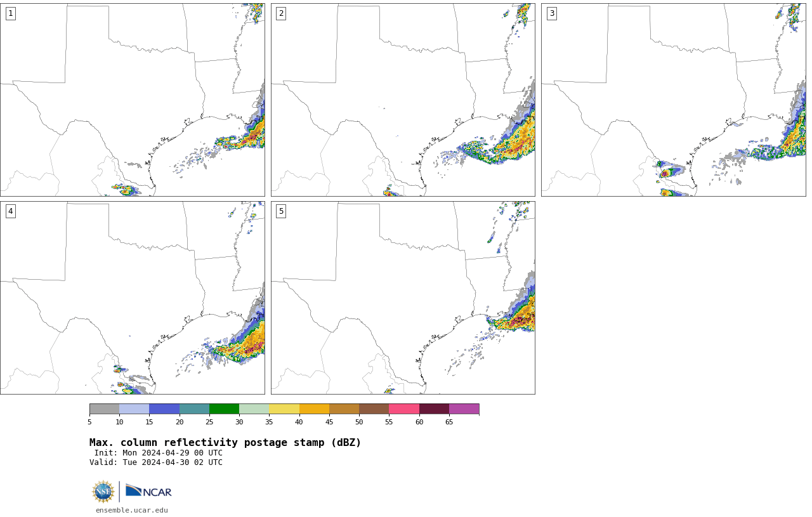Viewport: 812px width, 517px height.
Task: Select the light blue 10-15 dBZ swatch
Action: 134,409
